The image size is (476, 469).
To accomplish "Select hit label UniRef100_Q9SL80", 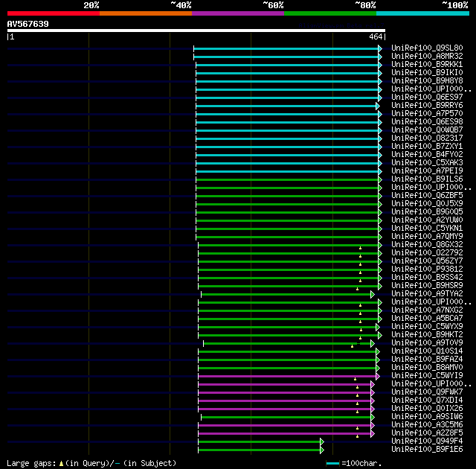I will pos(427,48).
